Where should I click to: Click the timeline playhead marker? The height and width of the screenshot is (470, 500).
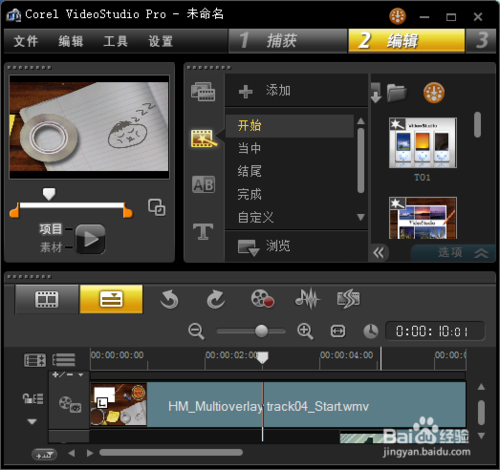pyautogui.click(x=263, y=358)
